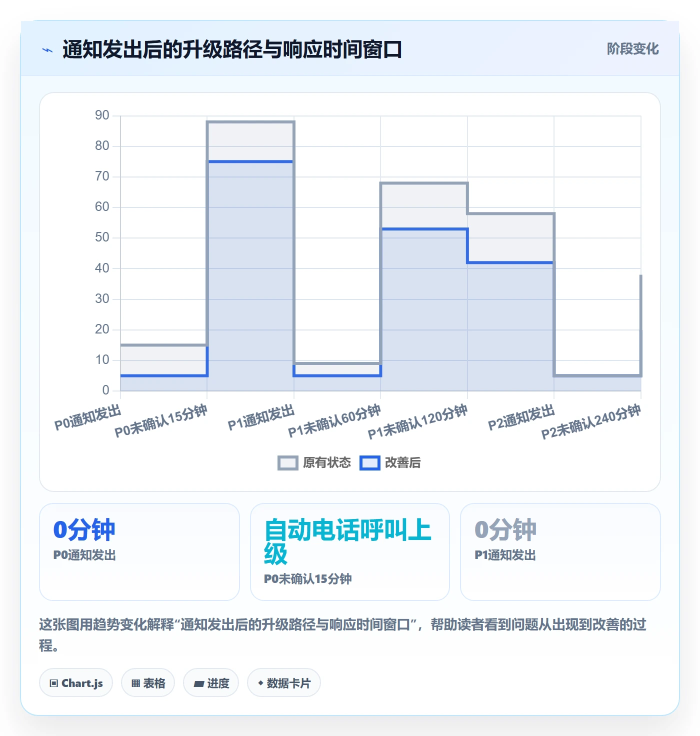
Task: Click the 90 value on the y-axis
Action: [102, 115]
